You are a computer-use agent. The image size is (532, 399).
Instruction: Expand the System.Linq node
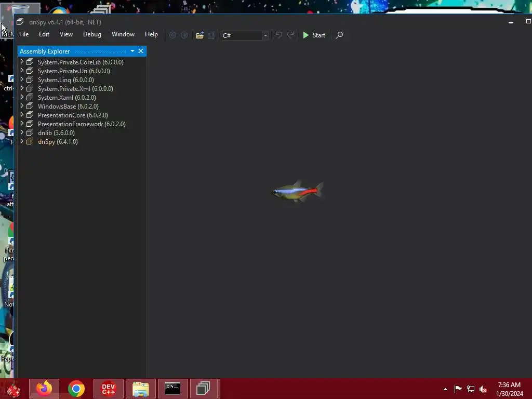(22, 79)
